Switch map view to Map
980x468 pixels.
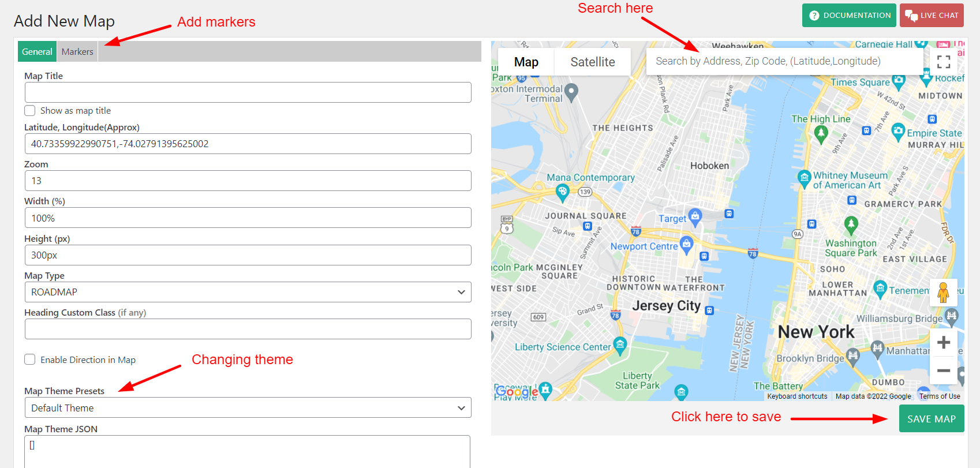pos(526,62)
